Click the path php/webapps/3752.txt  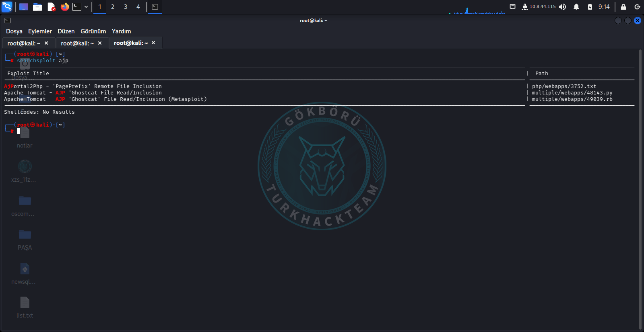[x=564, y=86]
